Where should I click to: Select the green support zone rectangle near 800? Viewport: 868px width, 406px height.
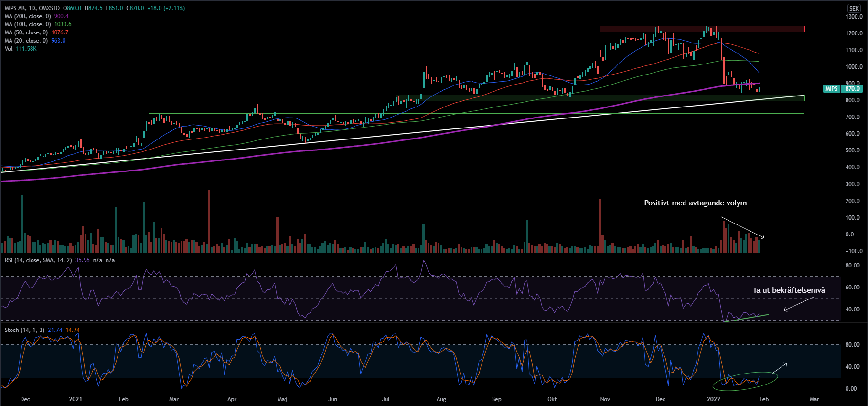(x=600, y=98)
